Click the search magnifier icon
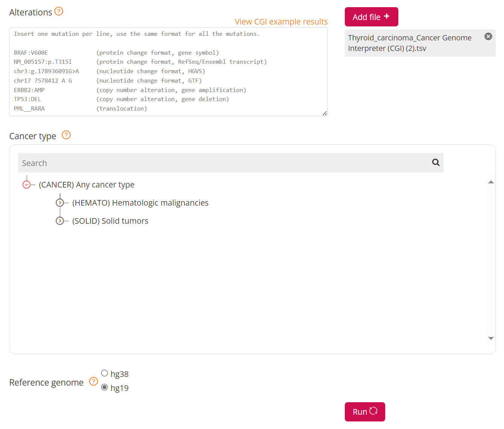This screenshot has height=429, width=504. (436, 163)
